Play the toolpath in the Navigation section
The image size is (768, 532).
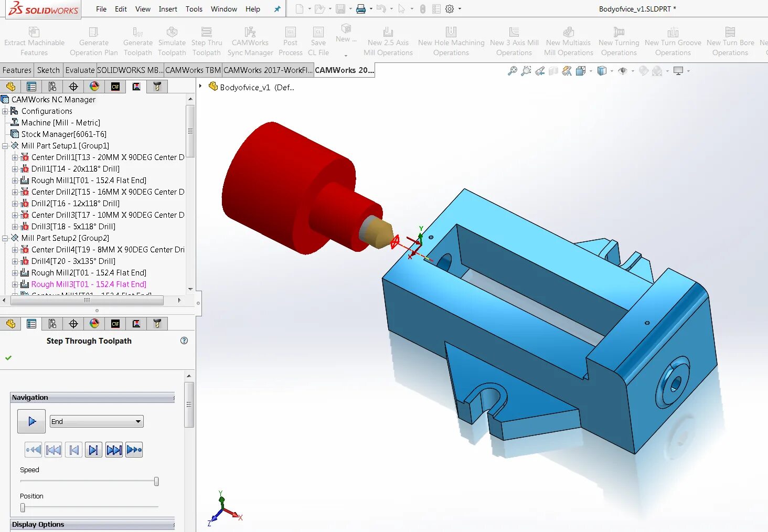[31, 421]
